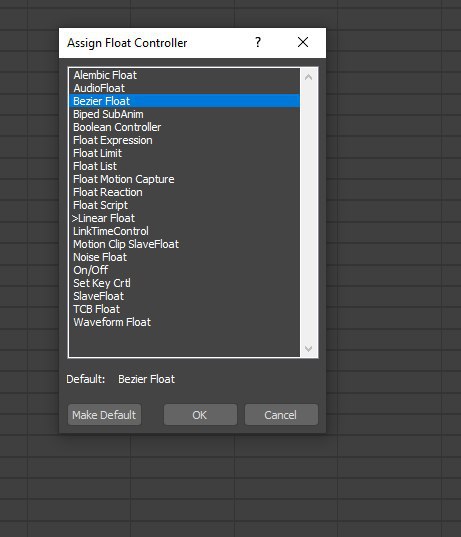Select the On/Off controller
Screen dimensions: 461x537
pyautogui.click(x=184, y=270)
